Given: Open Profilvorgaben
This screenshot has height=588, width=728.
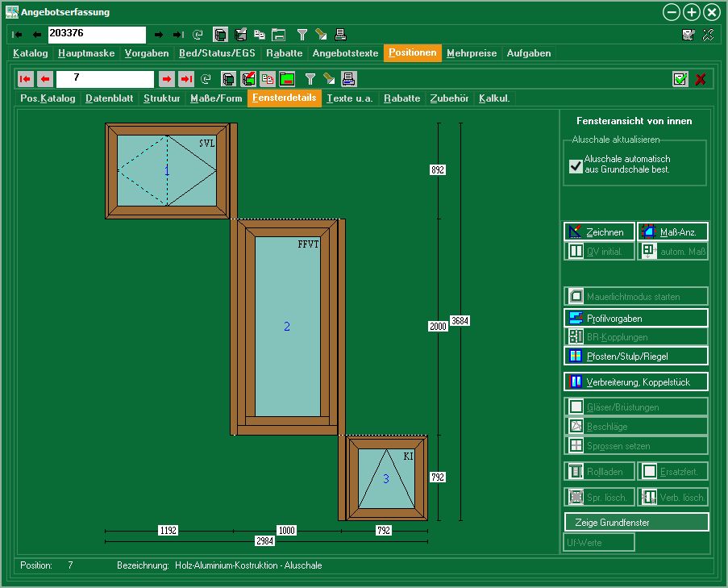Looking at the screenshot, I should [x=636, y=318].
